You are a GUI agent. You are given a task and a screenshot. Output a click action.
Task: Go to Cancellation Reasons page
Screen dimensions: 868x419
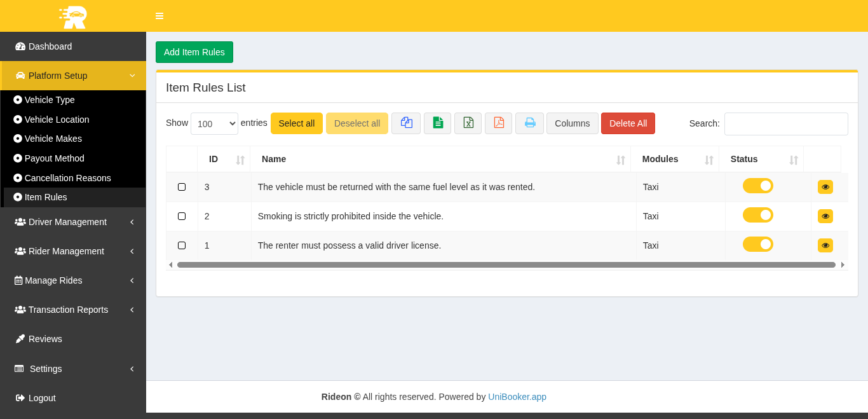(67, 178)
